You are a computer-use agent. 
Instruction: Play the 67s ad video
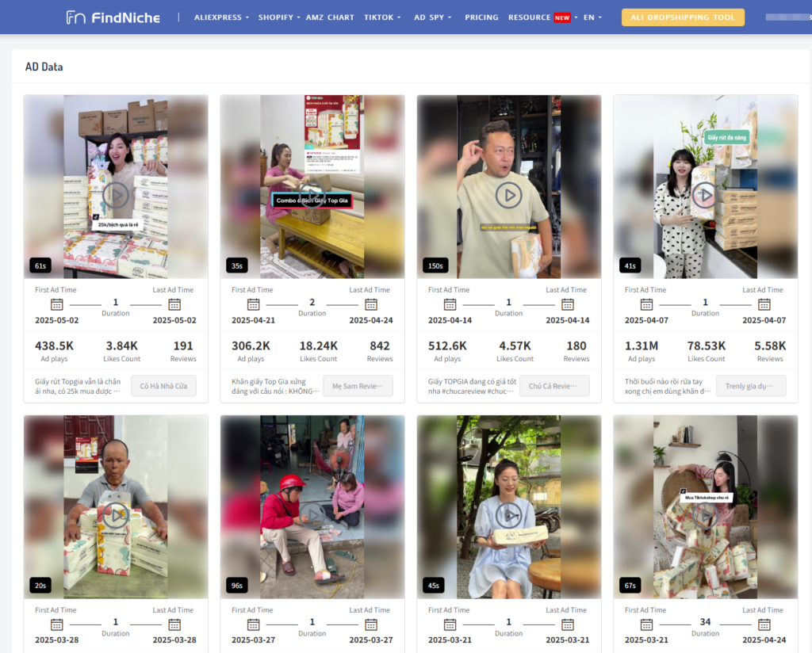tap(705, 515)
